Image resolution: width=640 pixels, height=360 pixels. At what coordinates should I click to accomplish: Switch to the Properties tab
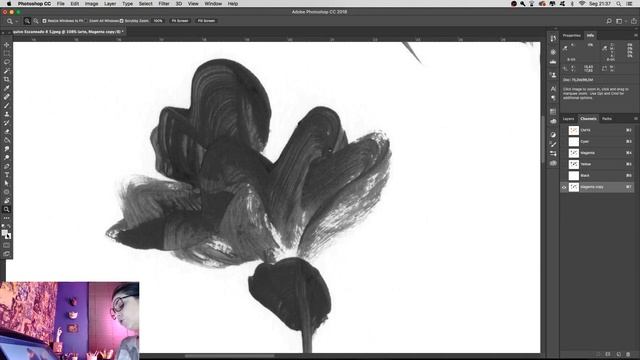click(571, 36)
